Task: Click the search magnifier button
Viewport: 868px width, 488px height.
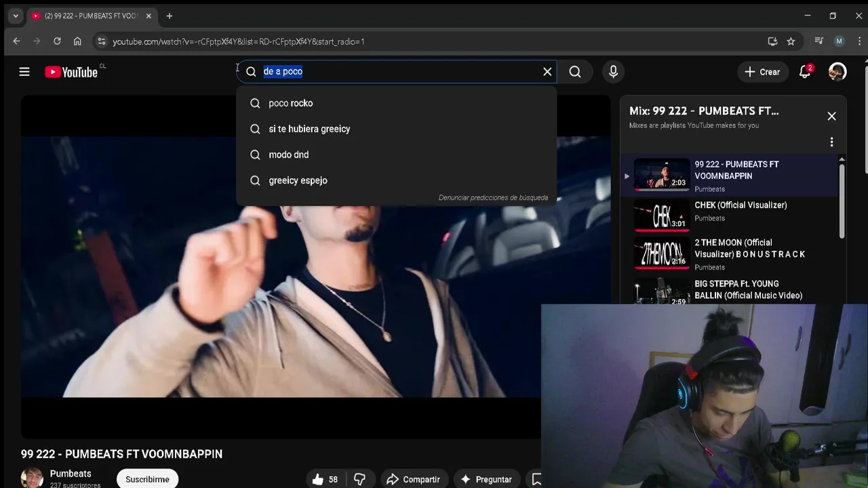Action: [x=575, y=72]
